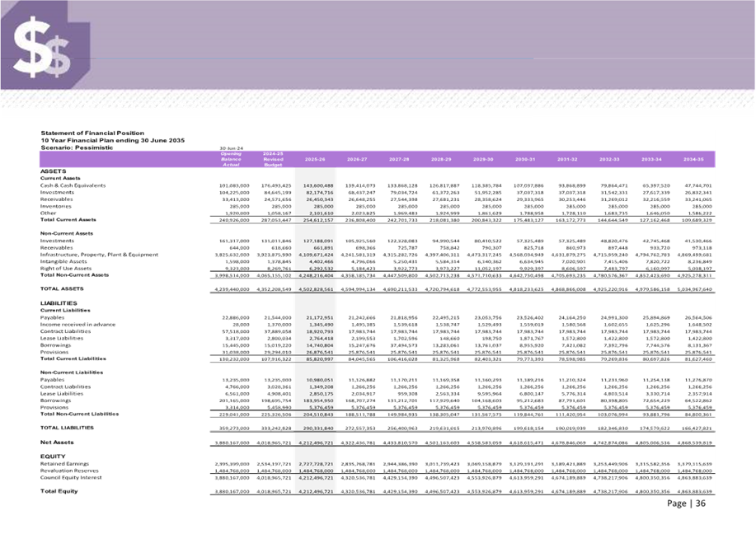Click the bold 'ASSETS' section heading

click(53, 171)
